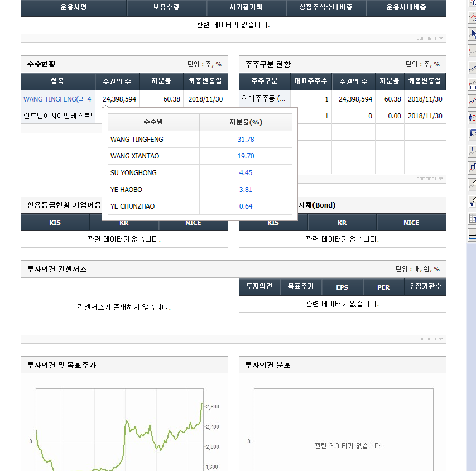Image resolution: width=476 pixels, height=471 pixels.
Task: Click the 보유수량 column header
Action: 166,8
